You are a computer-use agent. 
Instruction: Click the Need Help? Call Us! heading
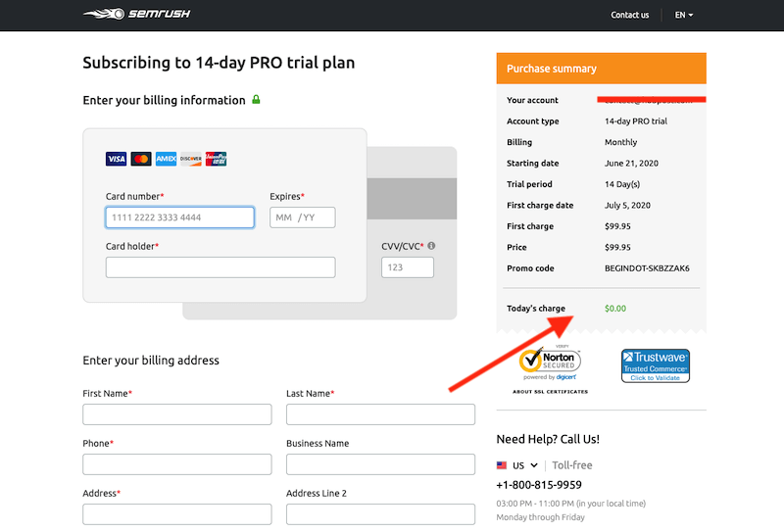pos(548,439)
